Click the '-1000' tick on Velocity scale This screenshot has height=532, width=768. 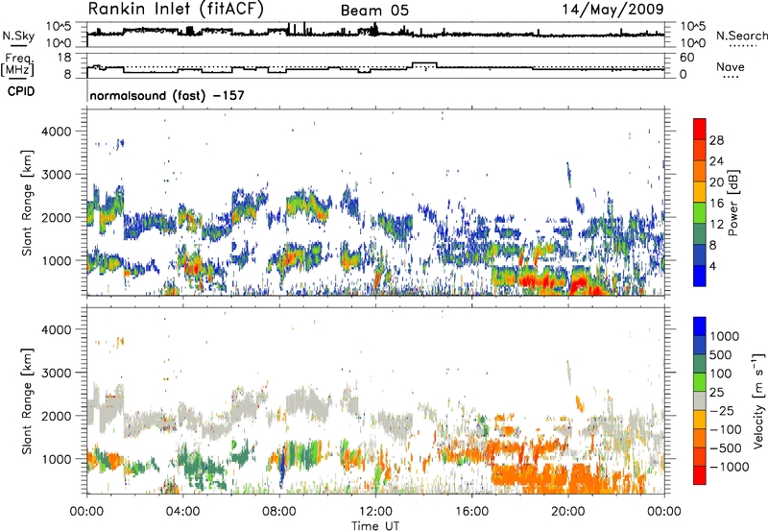click(x=729, y=467)
